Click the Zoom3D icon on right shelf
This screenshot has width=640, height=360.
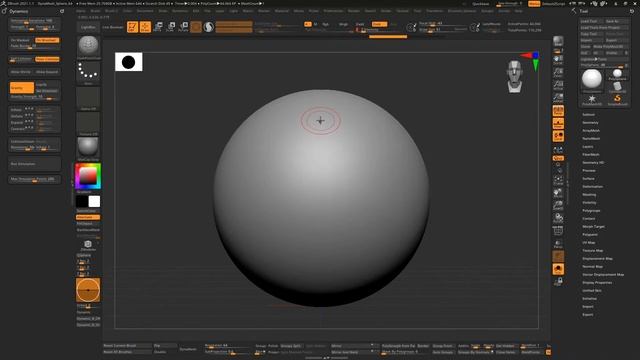(x=558, y=205)
